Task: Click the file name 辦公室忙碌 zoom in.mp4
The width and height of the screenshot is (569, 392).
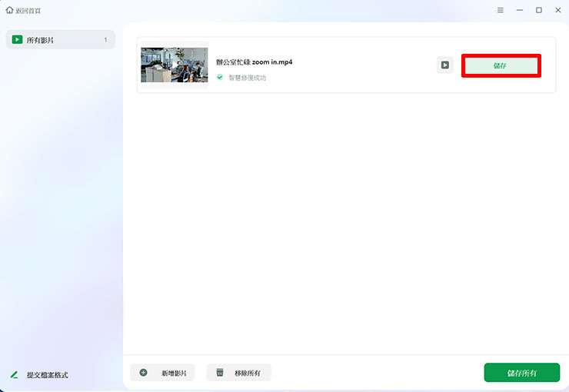Action: pyautogui.click(x=254, y=62)
